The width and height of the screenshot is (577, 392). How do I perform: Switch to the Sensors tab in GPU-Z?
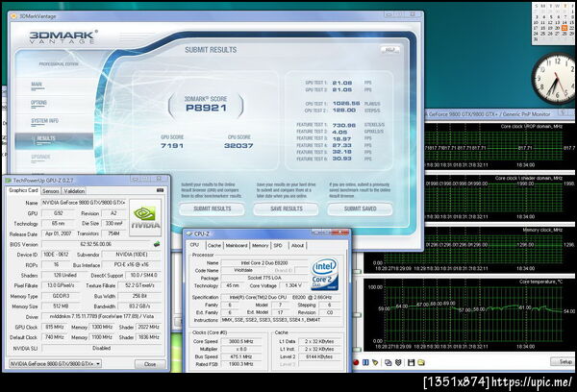50,191
